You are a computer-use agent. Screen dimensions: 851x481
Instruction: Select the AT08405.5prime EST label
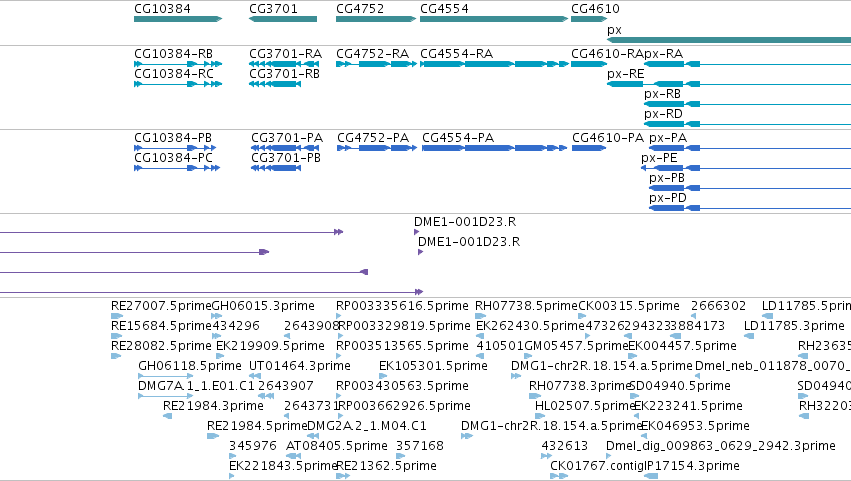[x=336, y=446]
